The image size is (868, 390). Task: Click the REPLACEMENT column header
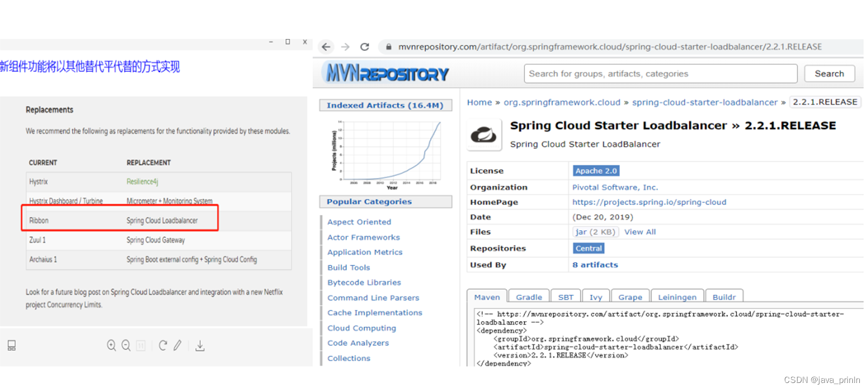[x=148, y=162]
